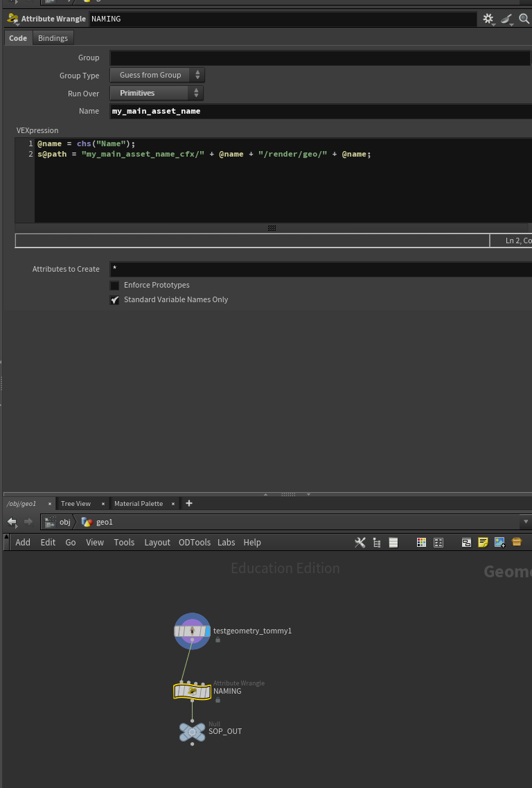
Task: Expand the network path history dropdown
Action: (x=526, y=522)
